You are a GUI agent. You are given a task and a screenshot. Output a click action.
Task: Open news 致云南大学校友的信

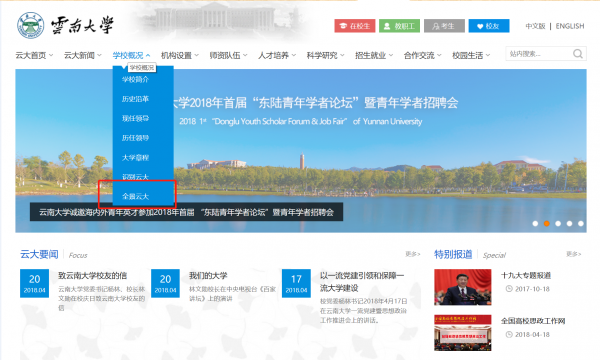(93, 275)
